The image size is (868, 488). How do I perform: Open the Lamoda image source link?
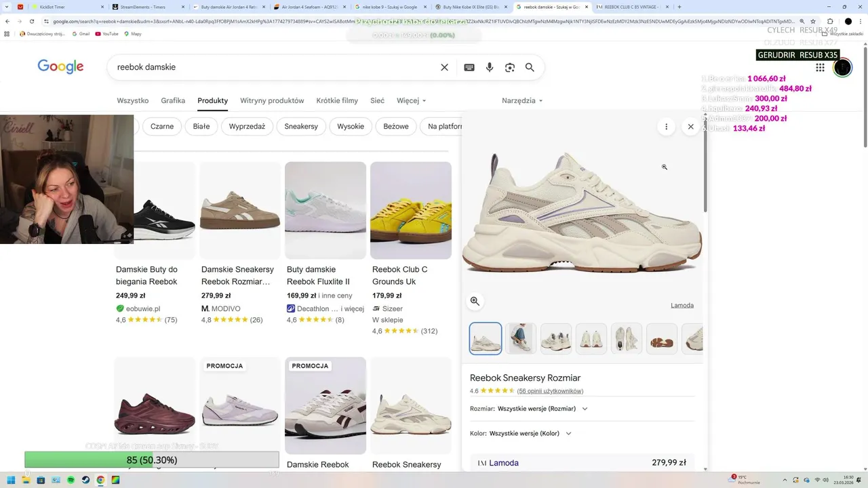(x=682, y=305)
